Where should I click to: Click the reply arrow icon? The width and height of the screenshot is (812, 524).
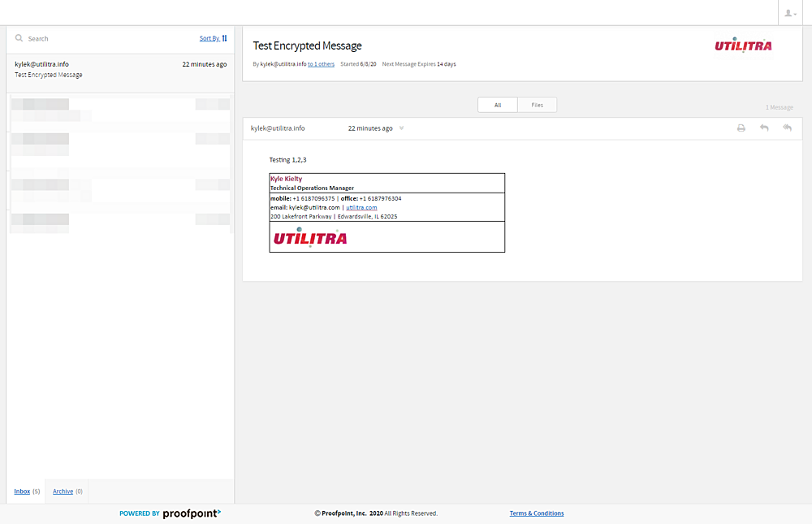(764, 128)
